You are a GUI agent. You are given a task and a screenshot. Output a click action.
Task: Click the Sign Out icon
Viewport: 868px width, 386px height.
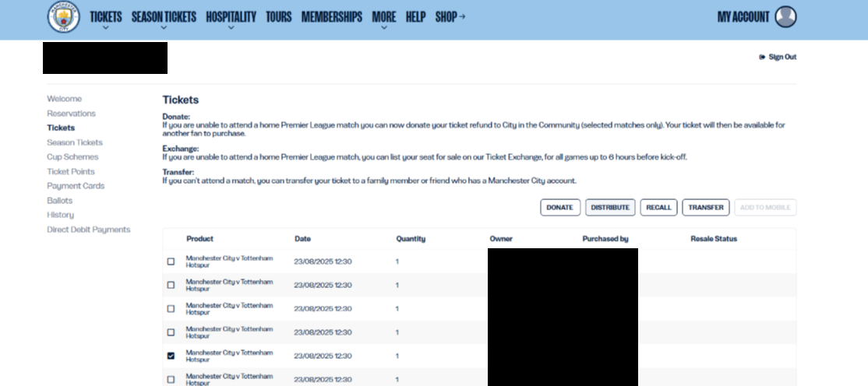(762, 57)
